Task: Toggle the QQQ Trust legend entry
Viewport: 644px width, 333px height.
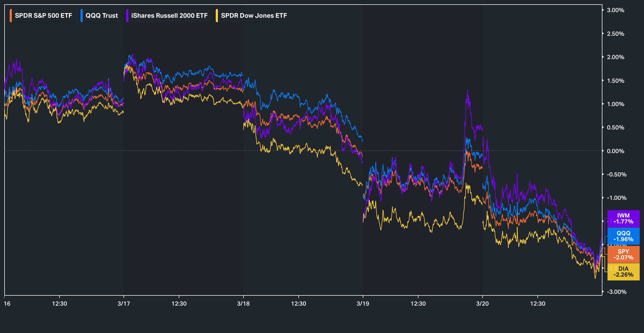Action: [x=101, y=16]
